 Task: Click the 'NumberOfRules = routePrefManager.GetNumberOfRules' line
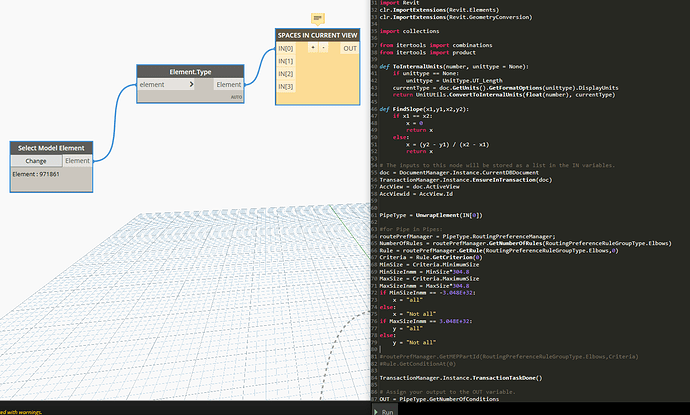tap(525, 243)
